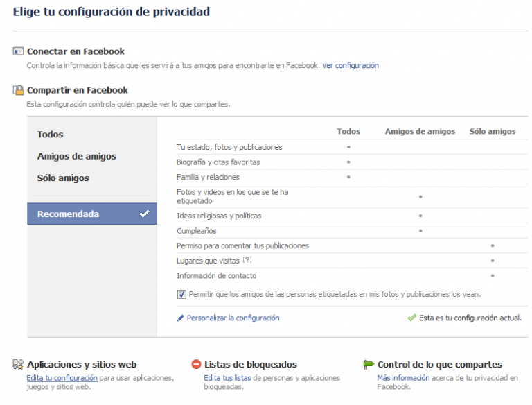This screenshot has width=532, height=405.
Task: Click the Biografía y citas favoritas row
Action: [x=352, y=162]
